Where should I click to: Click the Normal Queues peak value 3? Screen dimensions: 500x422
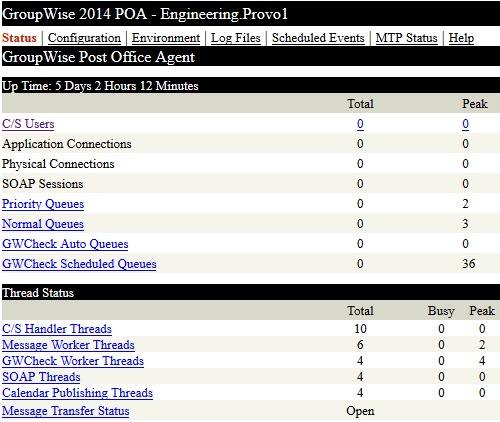pyautogui.click(x=465, y=224)
